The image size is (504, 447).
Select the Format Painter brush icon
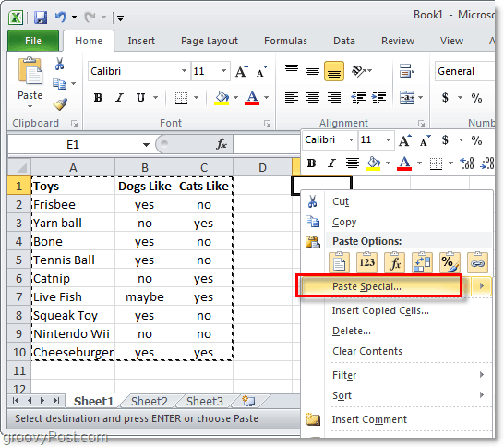point(60,104)
